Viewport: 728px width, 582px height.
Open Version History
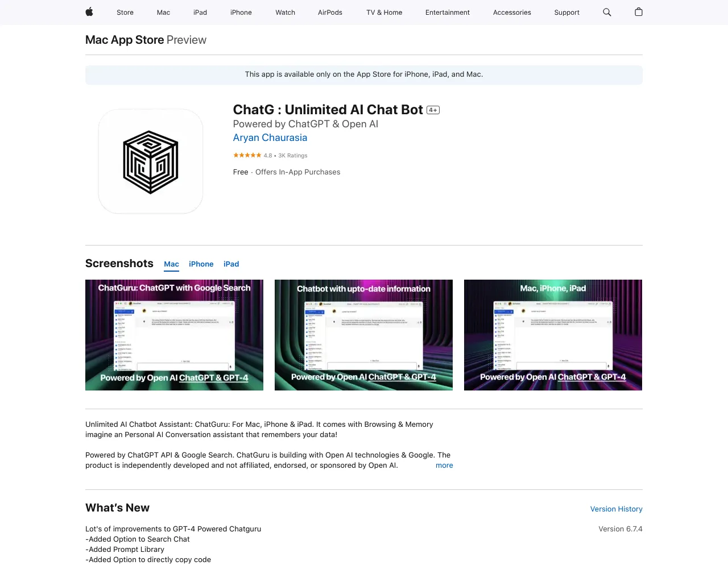[616, 509]
